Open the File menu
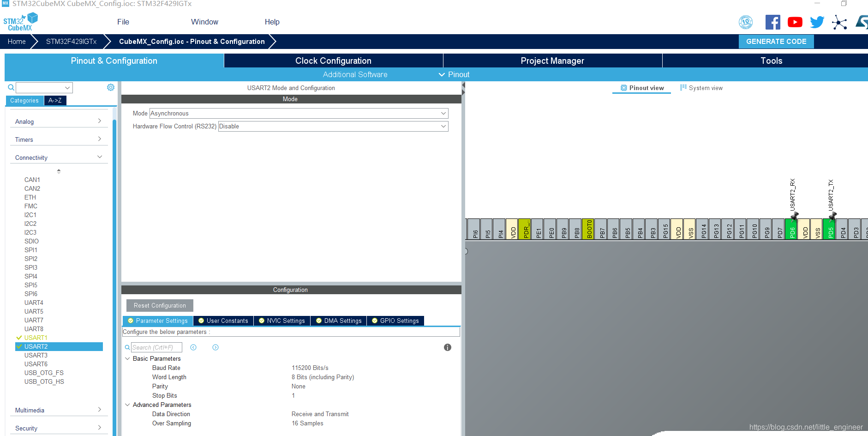Image resolution: width=868 pixels, height=436 pixels. (123, 22)
